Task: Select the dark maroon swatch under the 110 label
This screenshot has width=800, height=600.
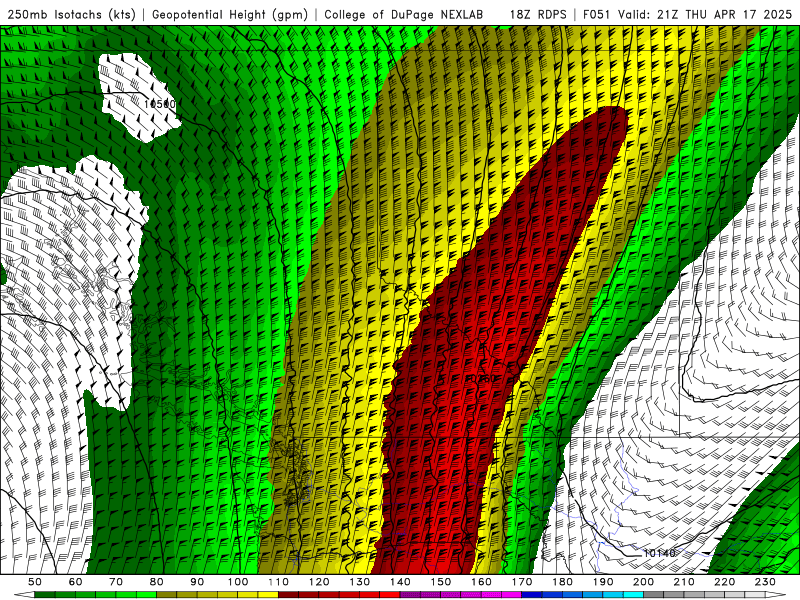Action: tap(288, 595)
